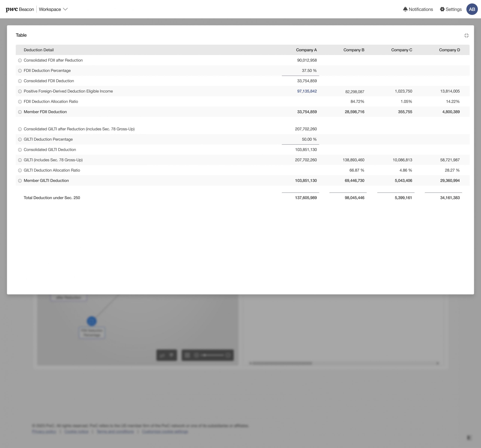Open the AB user avatar menu
481x448 pixels.
tap(472, 9)
